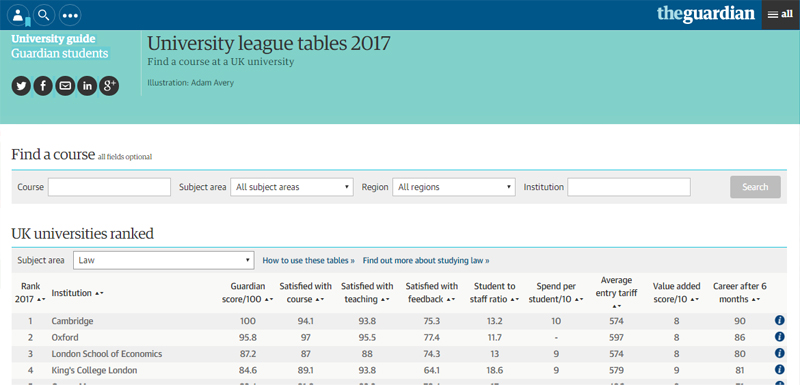Select the Cambridge institution name
This screenshot has width=800, height=385.
pos(72,321)
